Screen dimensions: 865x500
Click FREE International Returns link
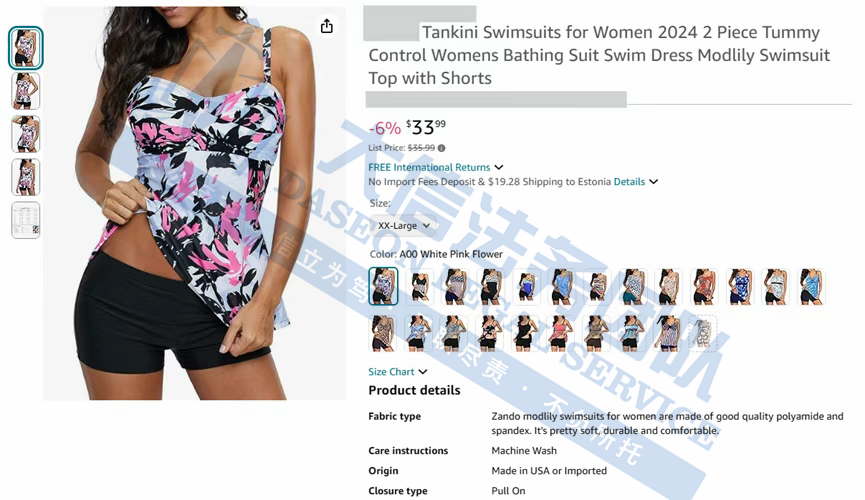pyautogui.click(x=429, y=167)
